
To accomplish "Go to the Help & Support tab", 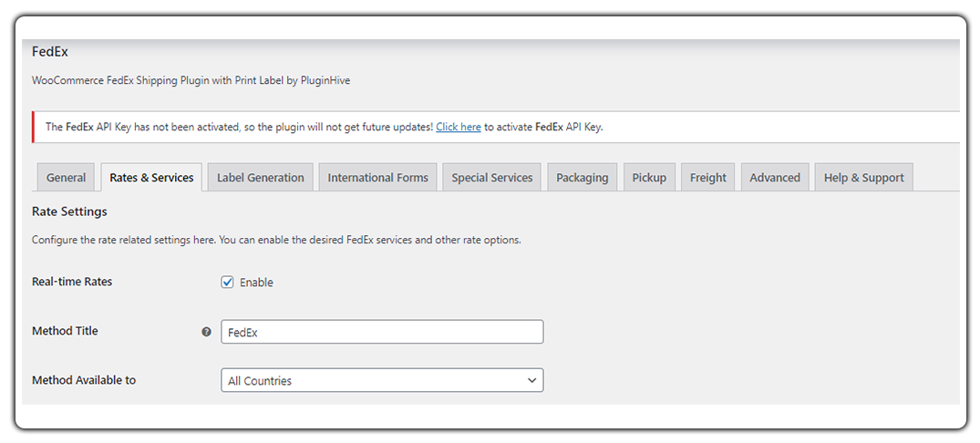I will point(863,178).
